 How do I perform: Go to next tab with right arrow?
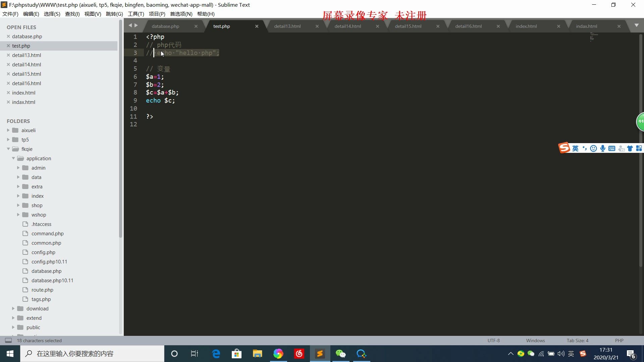point(136,25)
